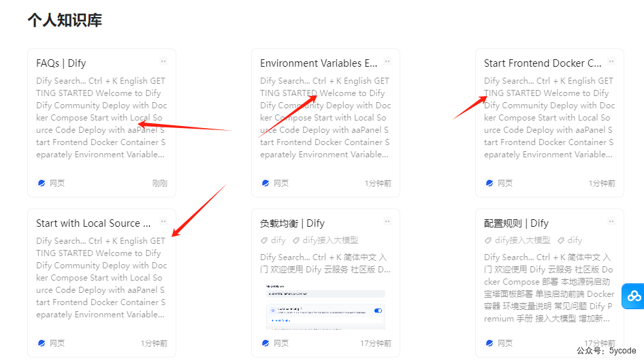The height and width of the screenshot is (363, 644).
Task: Click the Chinese description text of 配置规则 card
Action: [x=549, y=288]
